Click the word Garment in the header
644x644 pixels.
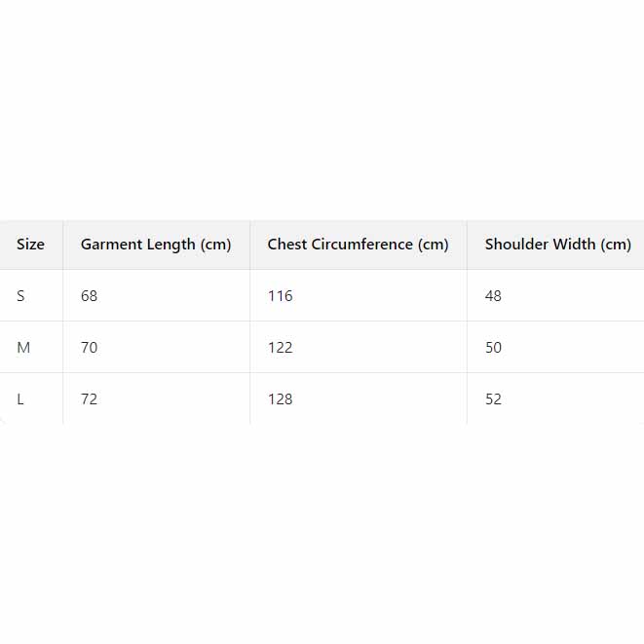pyautogui.click(x=111, y=245)
